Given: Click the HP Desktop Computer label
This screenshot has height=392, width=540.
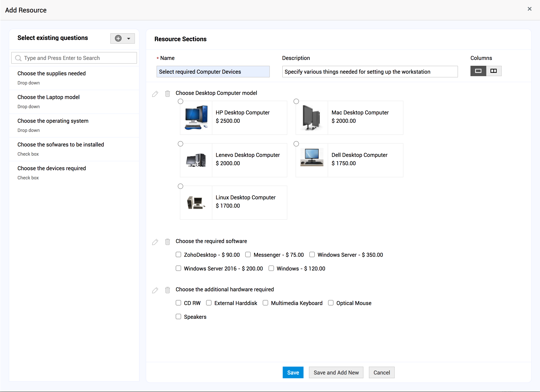Looking at the screenshot, I should click(x=243, y=113).
